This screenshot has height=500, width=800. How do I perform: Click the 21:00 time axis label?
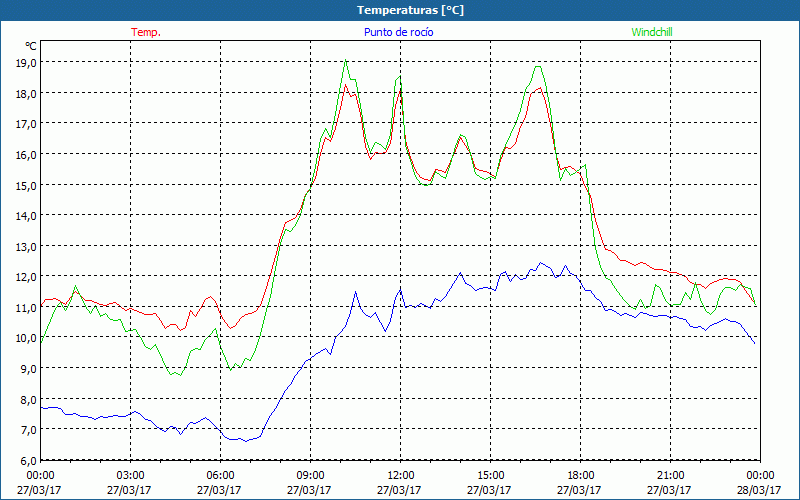tap(670, 476)
